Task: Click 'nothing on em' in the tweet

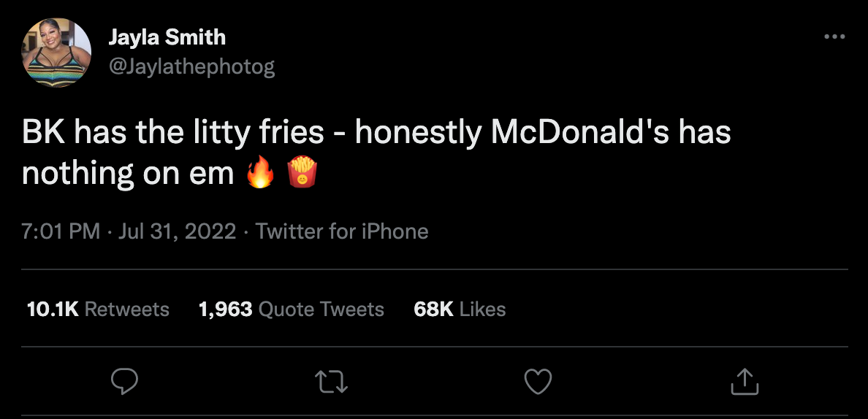Action: (128, 175)
